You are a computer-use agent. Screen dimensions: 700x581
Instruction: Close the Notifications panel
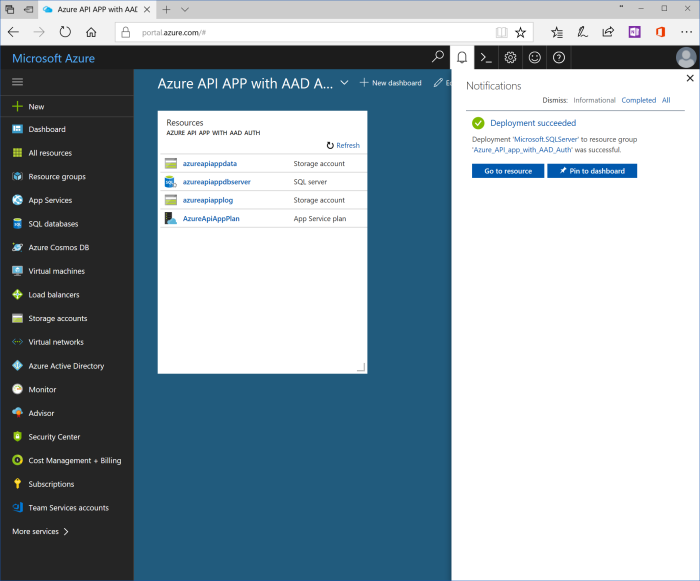pos(690,78)
